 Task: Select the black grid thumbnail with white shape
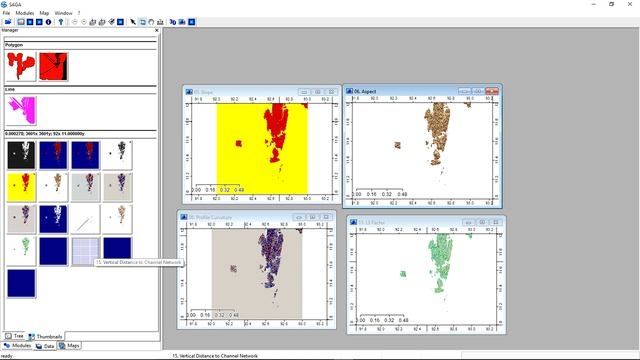pos(21,155)
